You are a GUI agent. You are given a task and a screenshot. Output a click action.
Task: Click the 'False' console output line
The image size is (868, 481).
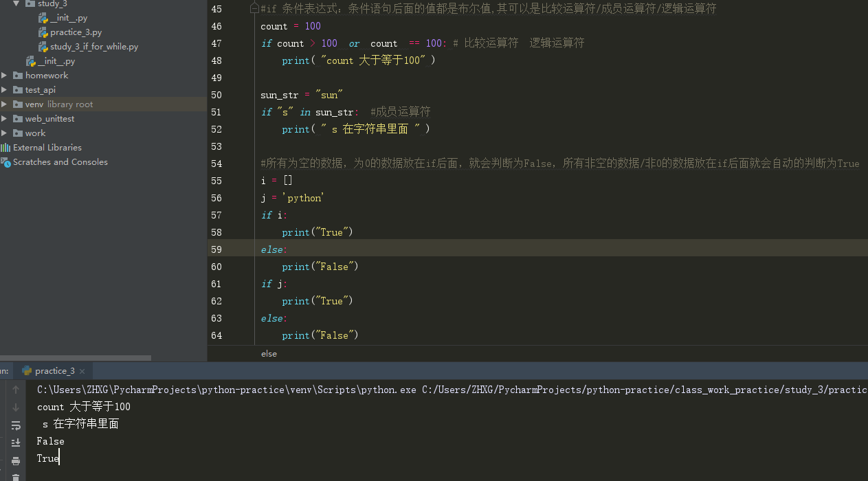pos(51,441)
